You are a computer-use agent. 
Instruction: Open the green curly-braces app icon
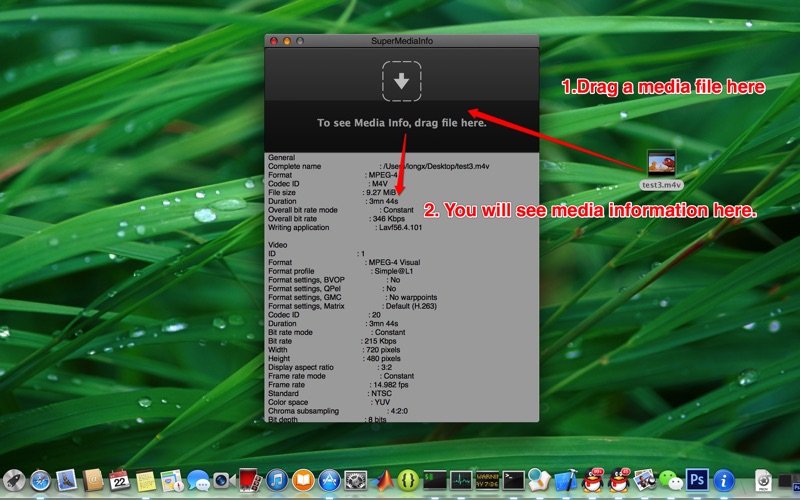(408, 481)
